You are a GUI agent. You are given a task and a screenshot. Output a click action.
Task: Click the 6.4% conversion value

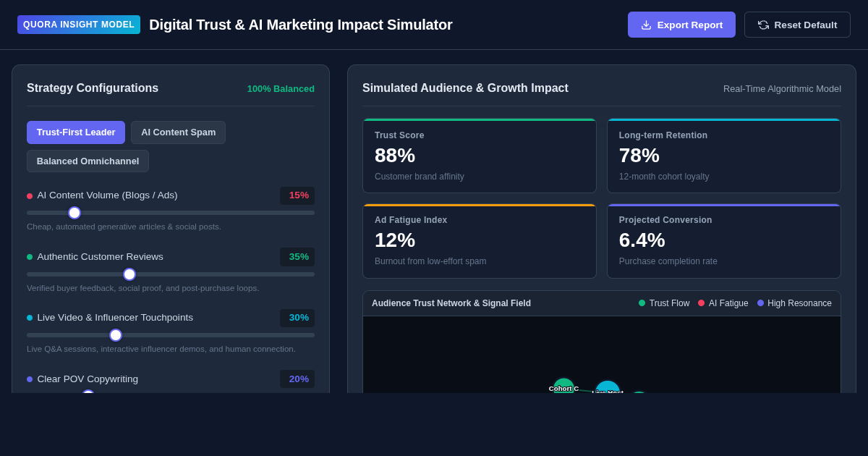click(x=642, y=240)
